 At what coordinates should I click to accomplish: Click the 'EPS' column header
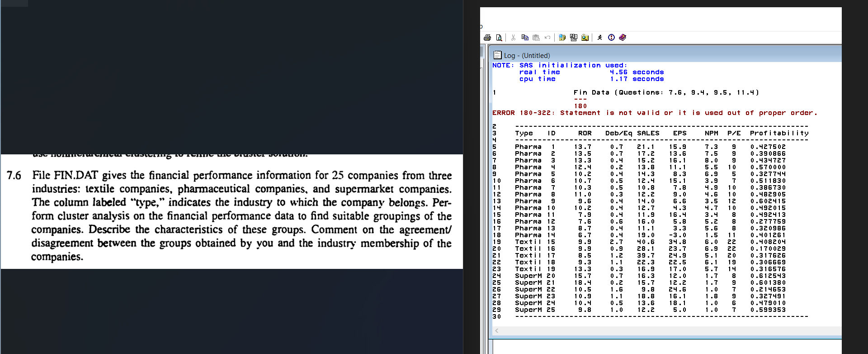tap(679, 133)
